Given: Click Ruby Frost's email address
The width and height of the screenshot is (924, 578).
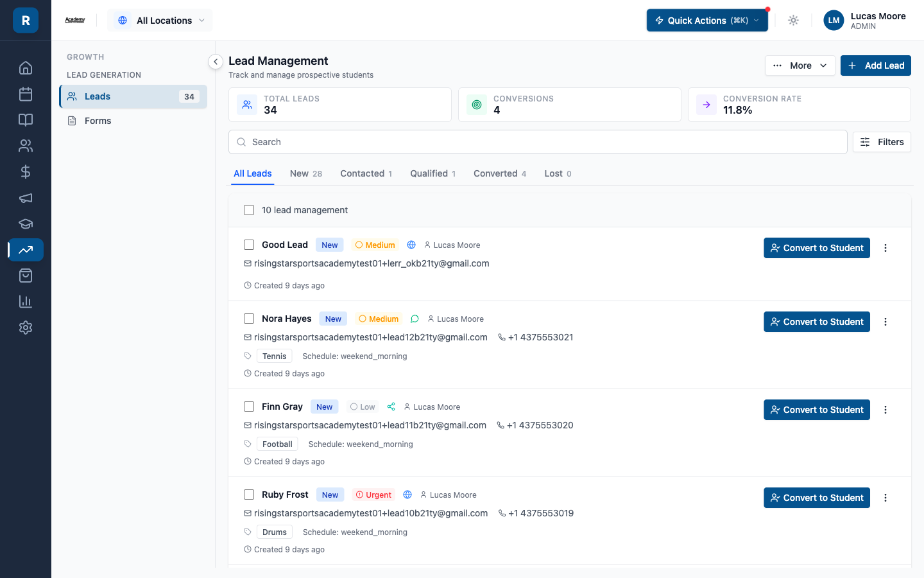Looking at the screenshot, I should click(x=371, y=513).
